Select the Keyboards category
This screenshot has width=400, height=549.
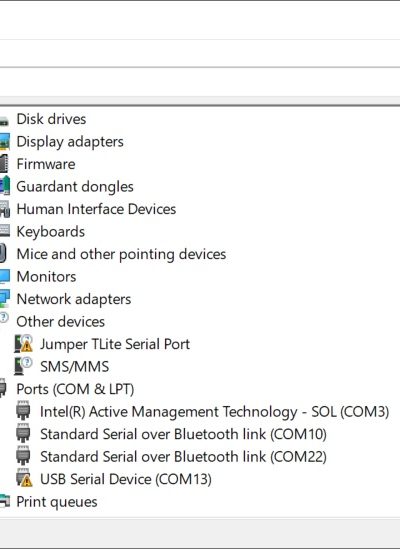[51, 232]
